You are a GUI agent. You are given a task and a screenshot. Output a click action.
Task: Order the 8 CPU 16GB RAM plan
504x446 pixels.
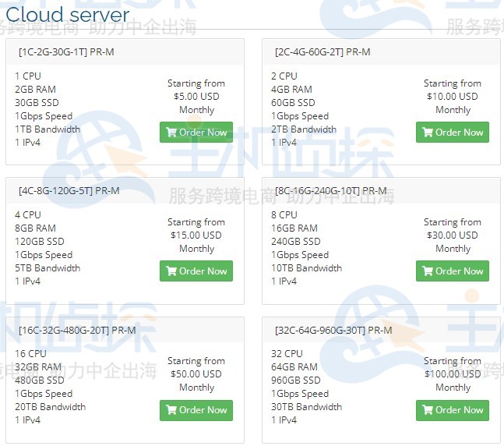pos(453,271)
